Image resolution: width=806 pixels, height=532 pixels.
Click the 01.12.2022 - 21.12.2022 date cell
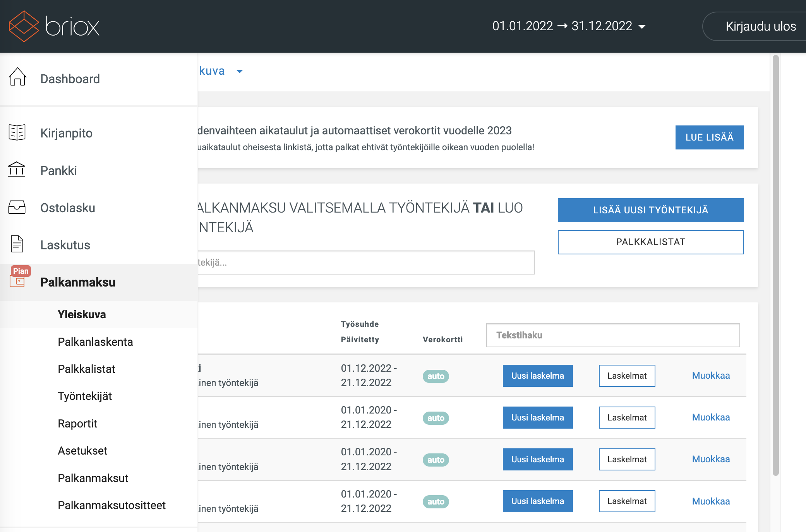(x=369, y=375)
